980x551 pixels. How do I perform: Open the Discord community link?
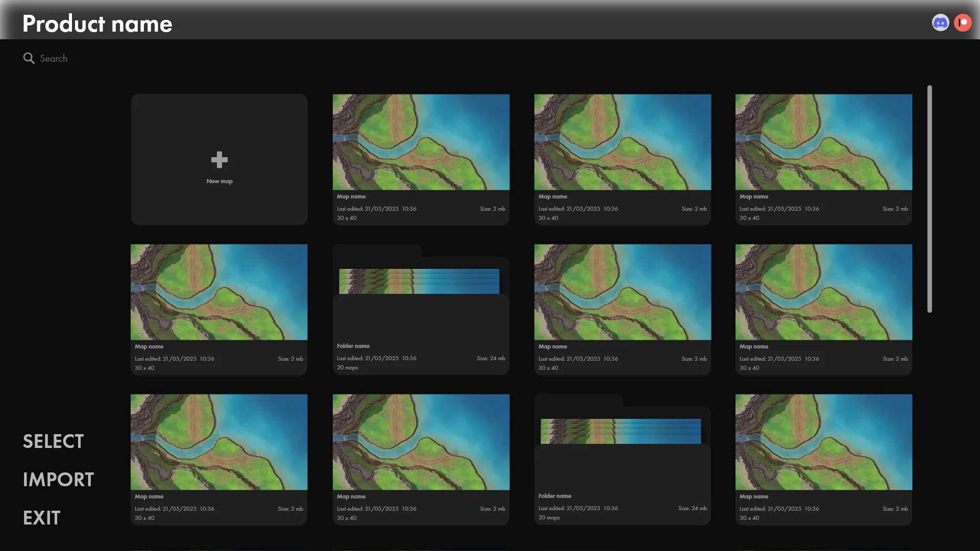point(941,22)
